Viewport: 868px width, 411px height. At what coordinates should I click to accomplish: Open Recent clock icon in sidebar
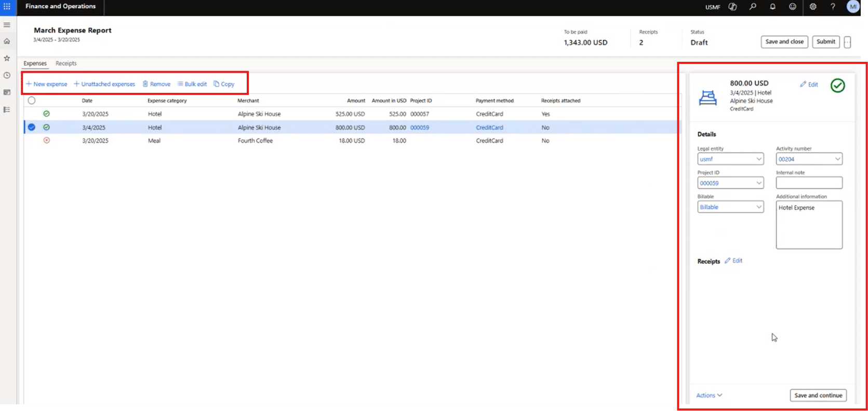pyautogui.click(x=7, y=75)
